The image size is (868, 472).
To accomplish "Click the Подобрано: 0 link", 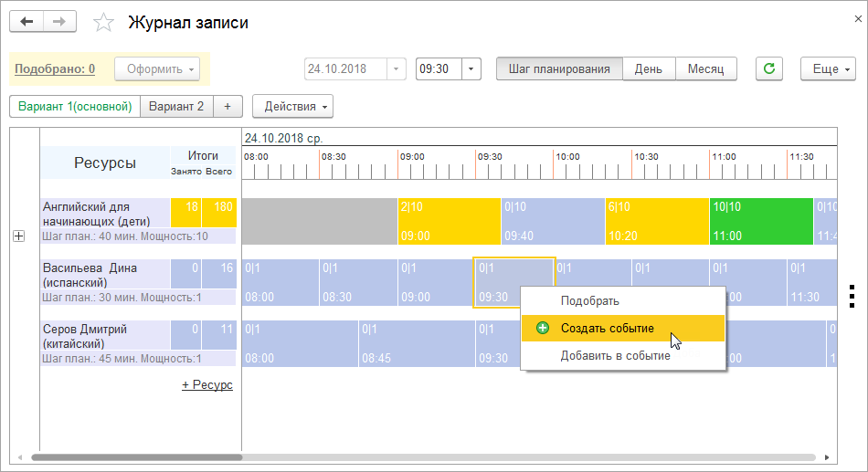I will 55,68.
